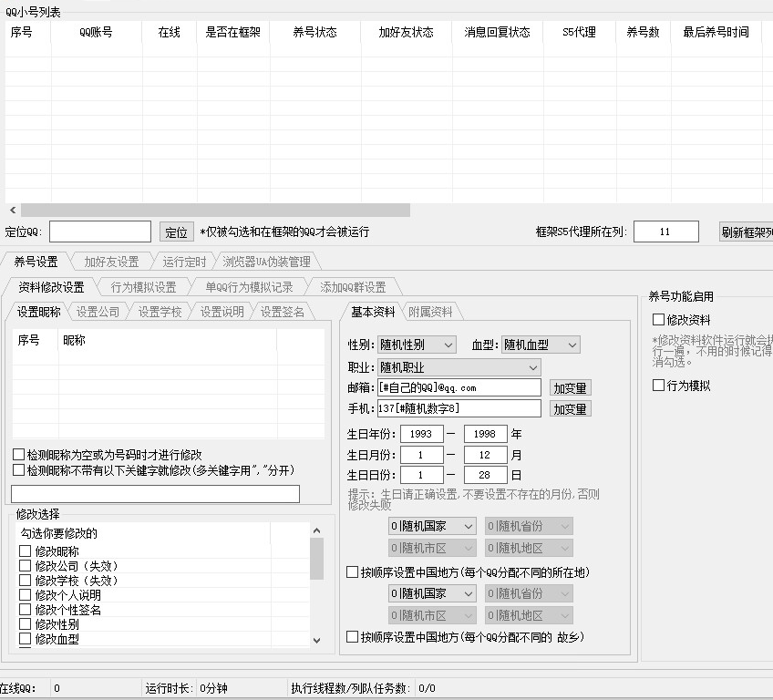Select the 附属资料 tab
Viewport: 773px width, 700px height.
(430, 312)
